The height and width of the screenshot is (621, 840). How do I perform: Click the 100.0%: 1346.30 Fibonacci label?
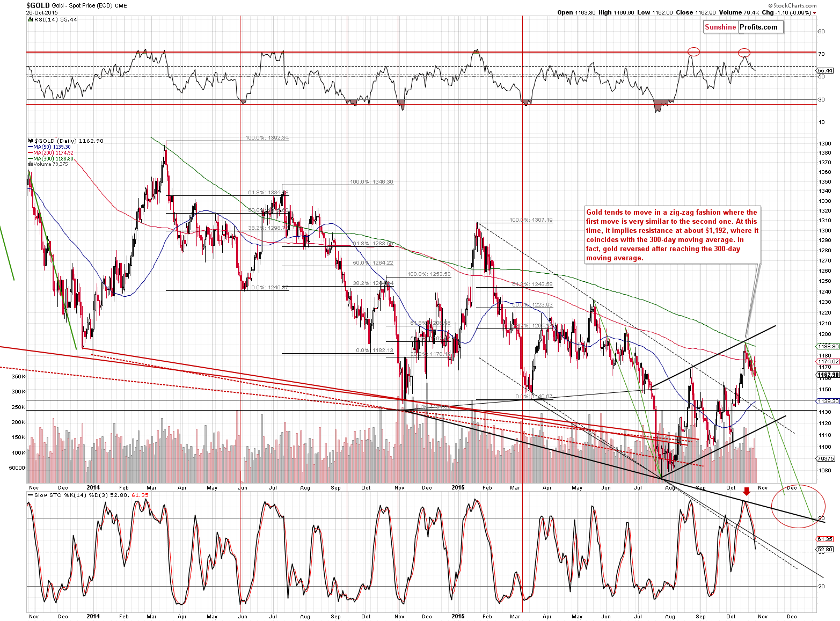click(x=371, y=182)
